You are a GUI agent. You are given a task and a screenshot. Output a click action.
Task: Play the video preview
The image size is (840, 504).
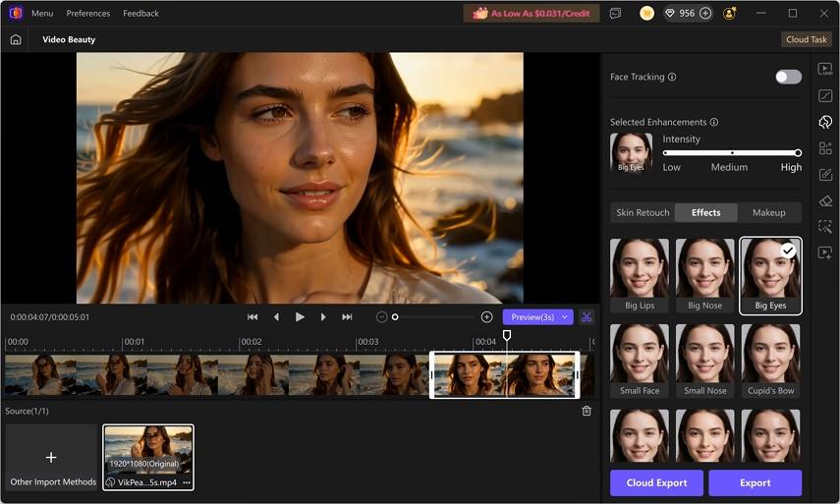pos(300,317)
